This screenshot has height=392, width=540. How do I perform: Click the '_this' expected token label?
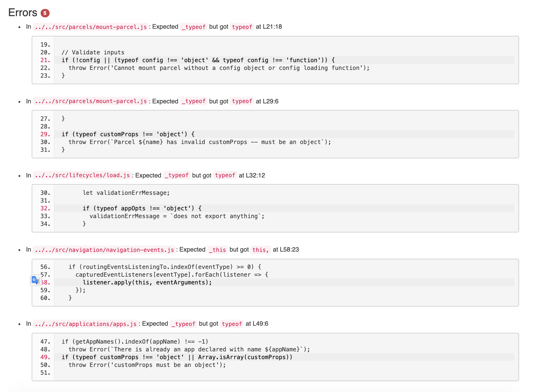[x=217, y=250]
